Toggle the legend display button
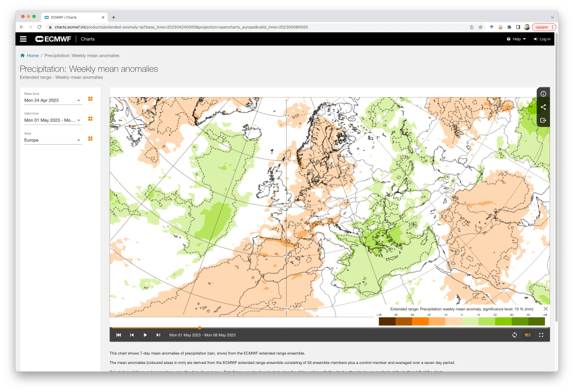This screenshot has width=574, height=392. pyautogui.click(x=527, y=335)
